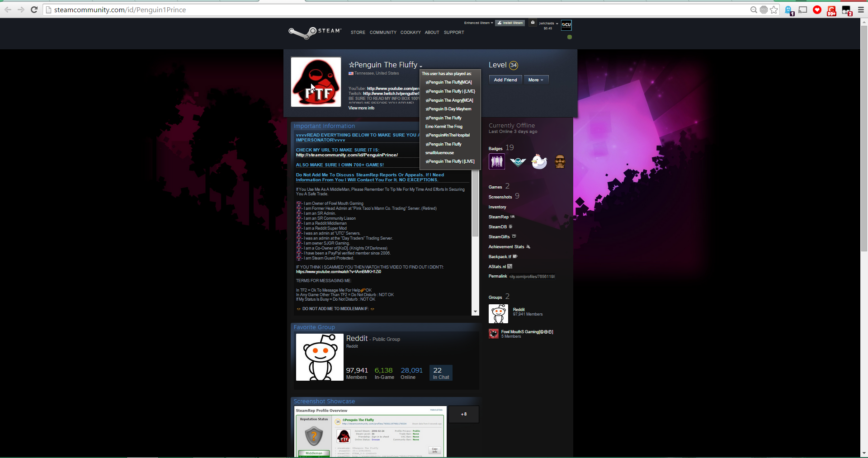Image resolution: width=868 pixels, height=458 pixels.
Task: Open the Enhanced Steam dropdown
Action: coord(478,23)
